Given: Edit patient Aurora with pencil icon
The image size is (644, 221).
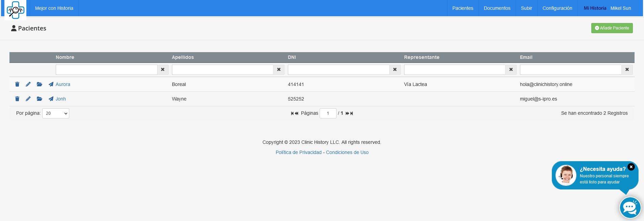Looking at the screenshot, I should 28,84.
